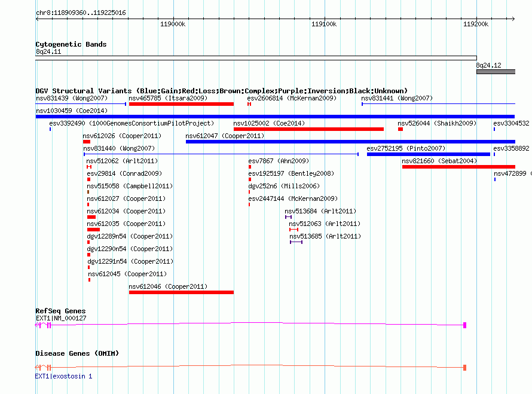
Task: Open the esv3358892 variant label
Action: tap(511, 148)
